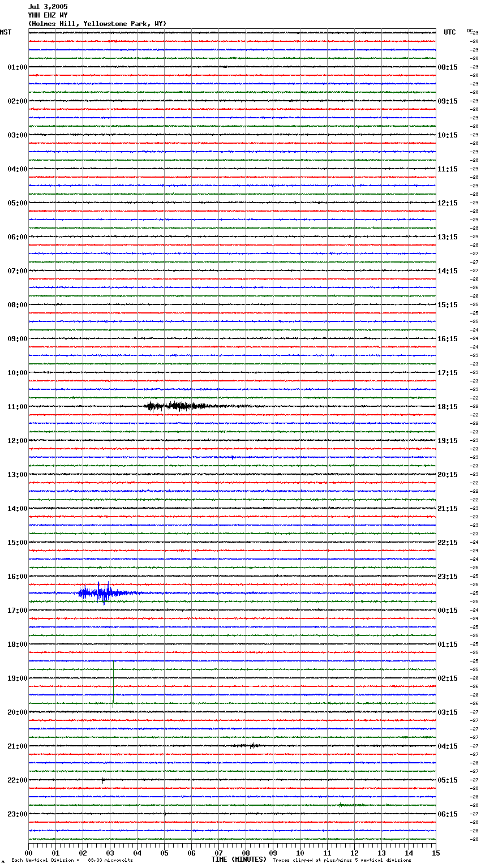481x868 pixels.
Task: Click the 00:15 UTC time label
Action: click(x=448, y=611)
